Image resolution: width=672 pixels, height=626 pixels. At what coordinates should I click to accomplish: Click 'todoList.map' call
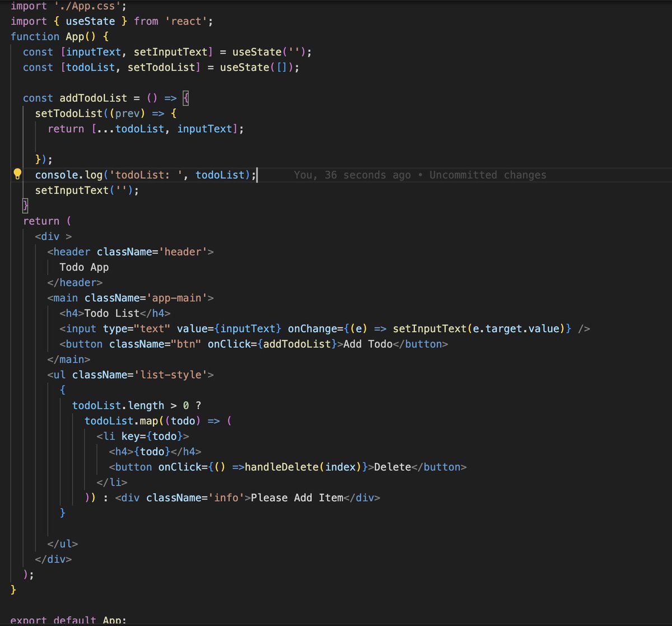122,421
